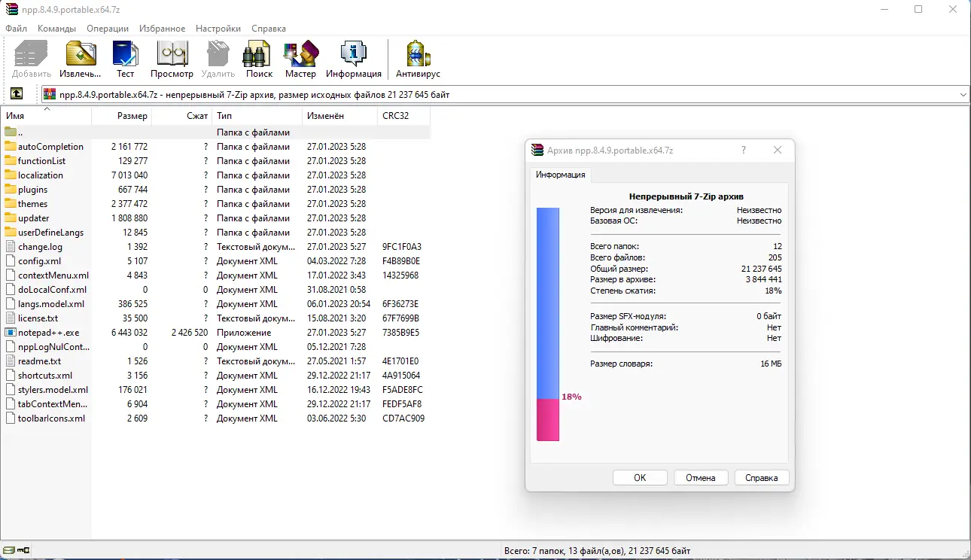Sort files by Размер column header
This screenshot has height=560, width=971.
122,117
